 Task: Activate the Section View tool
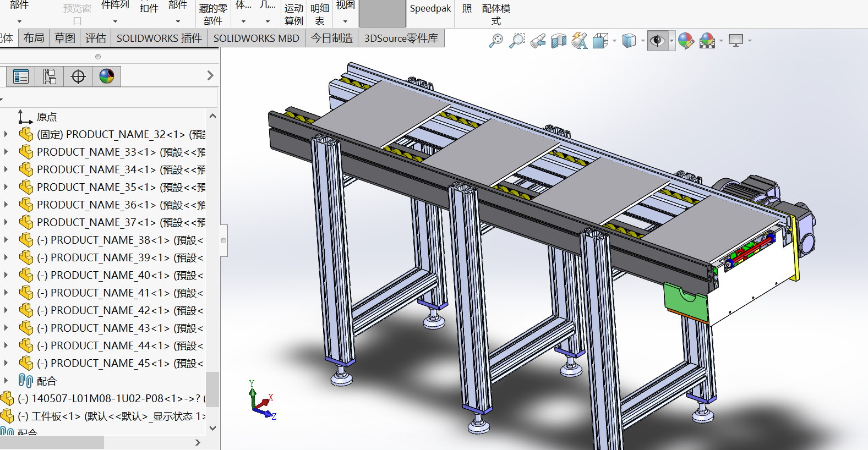click(x=559, y=41)
